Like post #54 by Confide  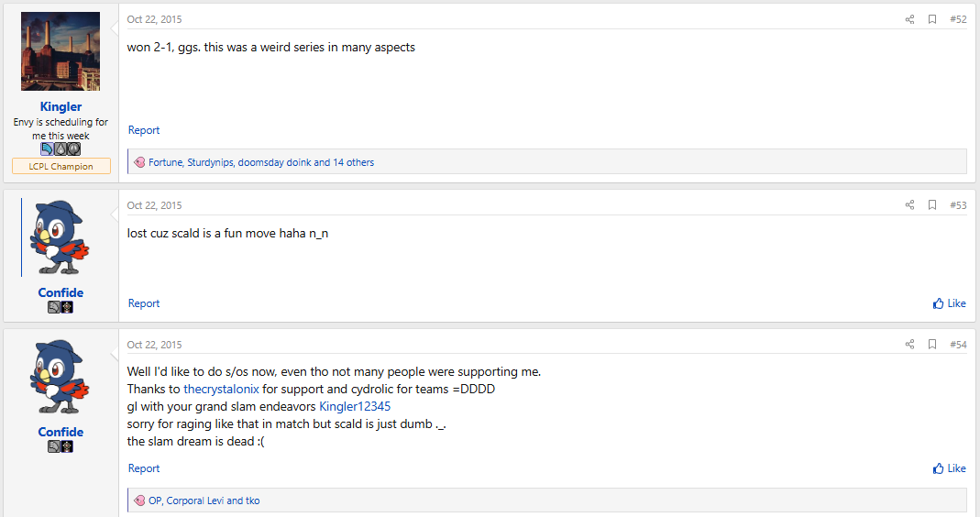[x=949, y=468]
